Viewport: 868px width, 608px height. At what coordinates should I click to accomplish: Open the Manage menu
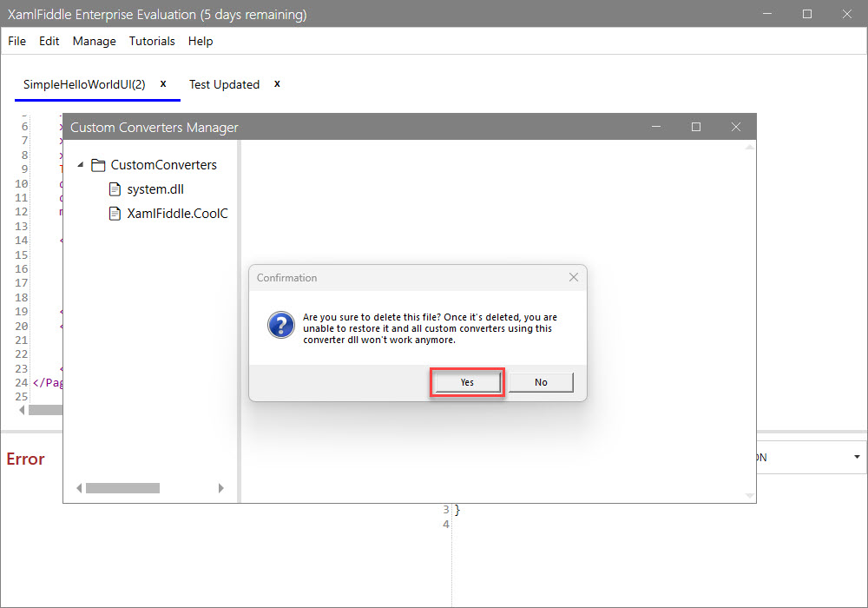pos(94,41)
